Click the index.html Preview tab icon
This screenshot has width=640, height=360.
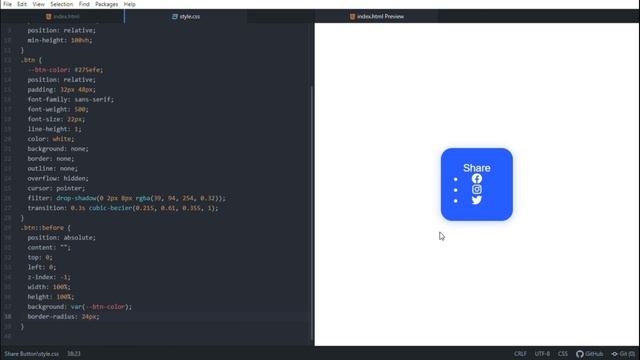(x=352, y=17)
